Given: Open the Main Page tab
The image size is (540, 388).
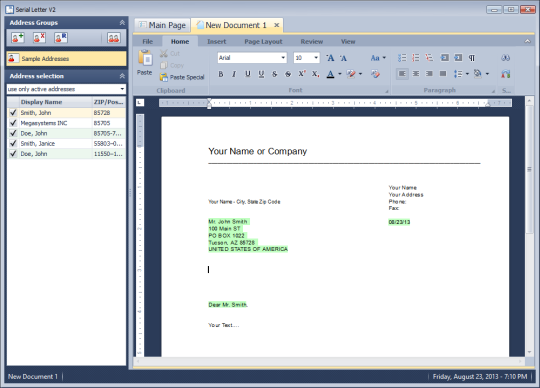Looking at the screenshot, I should point(162,25).
